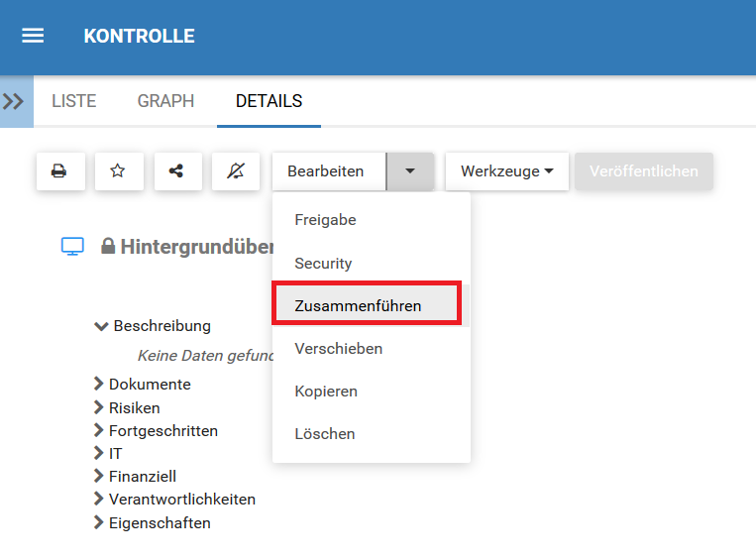Expand the Fortgeschritten section

click(x=157, y=430)
